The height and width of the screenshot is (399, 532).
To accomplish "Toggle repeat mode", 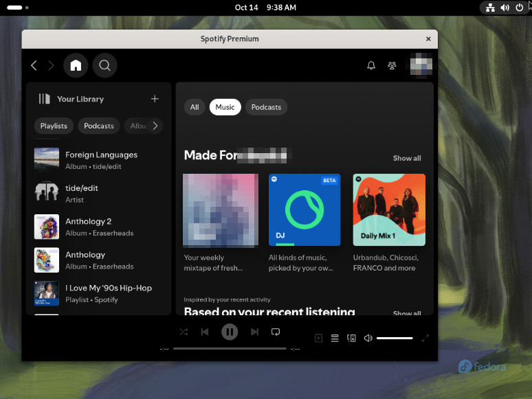I will (276, 332).
